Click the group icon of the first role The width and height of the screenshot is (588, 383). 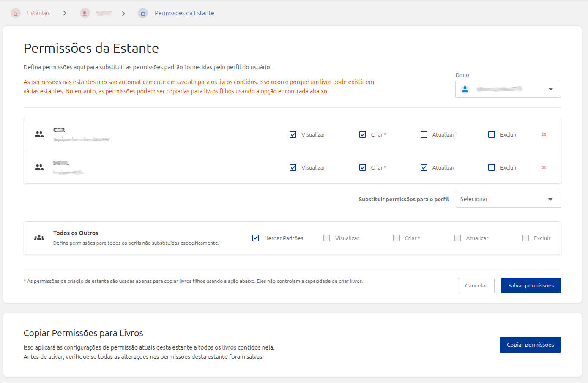[39, 134]
